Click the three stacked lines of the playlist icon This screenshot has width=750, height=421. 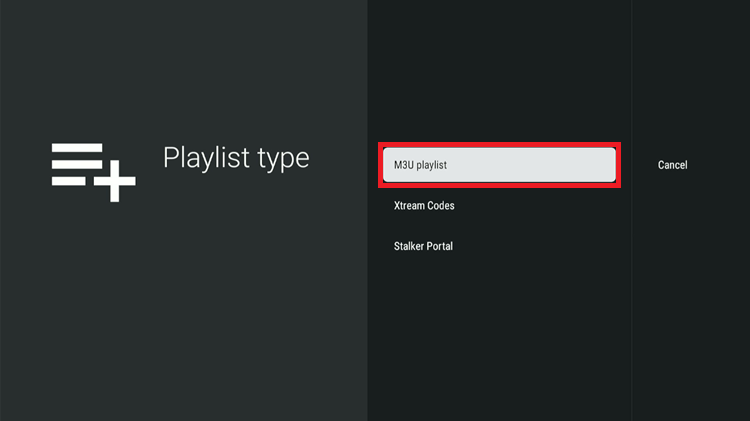click(78, 164)
